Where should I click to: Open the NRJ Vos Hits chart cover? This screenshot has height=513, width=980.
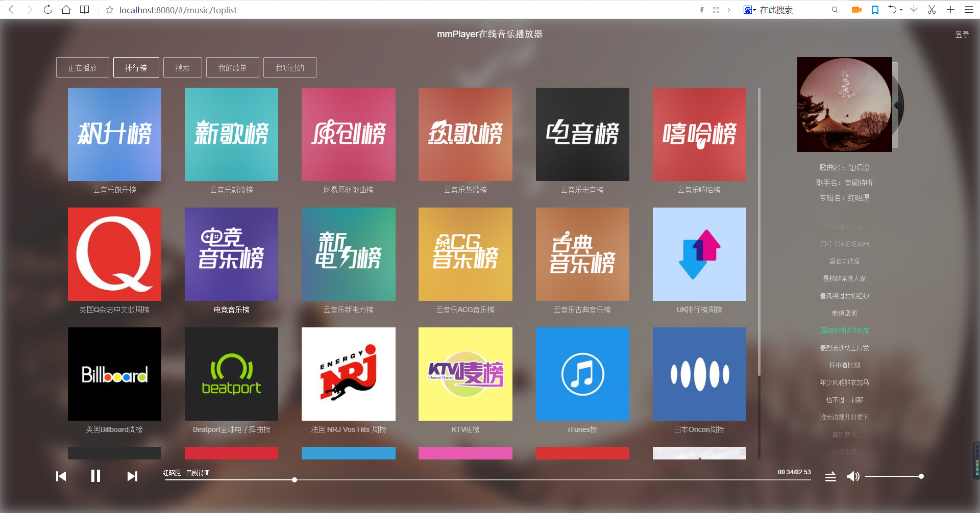click(x=349, y=374)
